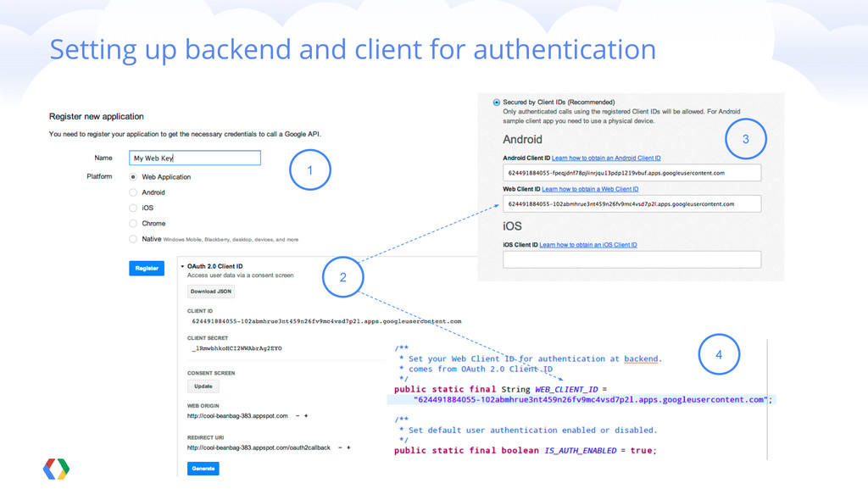Click the WEB_CLIENT_ID string value in code
Screen dimensions: 868x489
[x=590, y=400]
